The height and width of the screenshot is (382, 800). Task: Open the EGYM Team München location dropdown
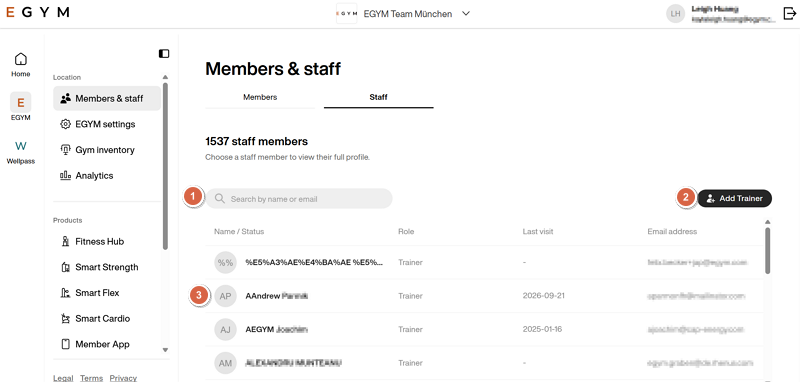466,14
